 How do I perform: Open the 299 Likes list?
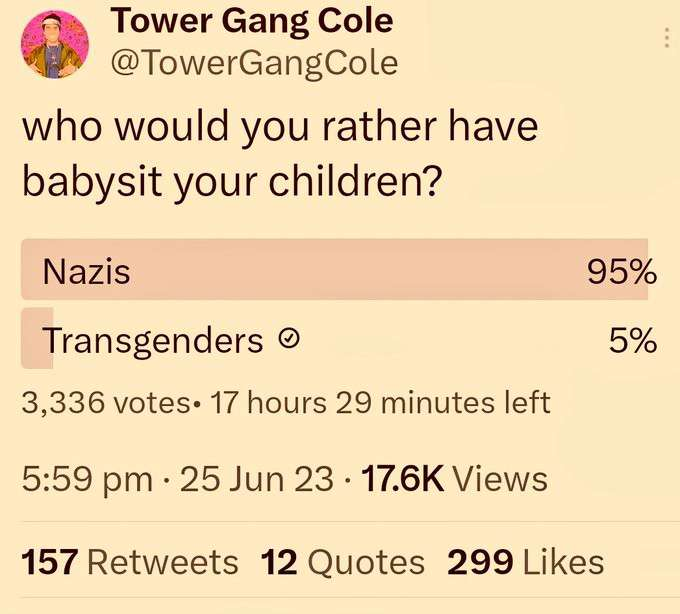point(526,561)
